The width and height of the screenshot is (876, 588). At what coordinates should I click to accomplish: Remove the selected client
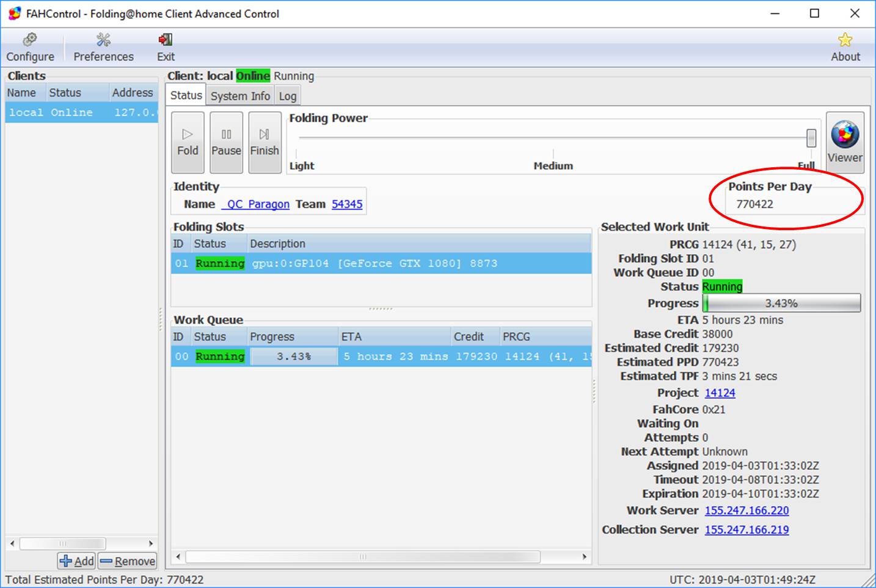point(128,561)
